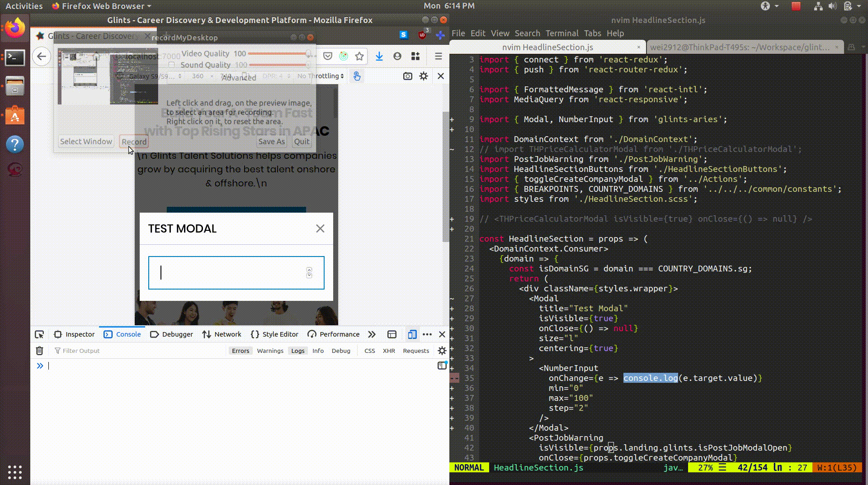The image size is (868, 485).
Task: Bookmark this page with the star icon
Action: click(x=359, y=56)
